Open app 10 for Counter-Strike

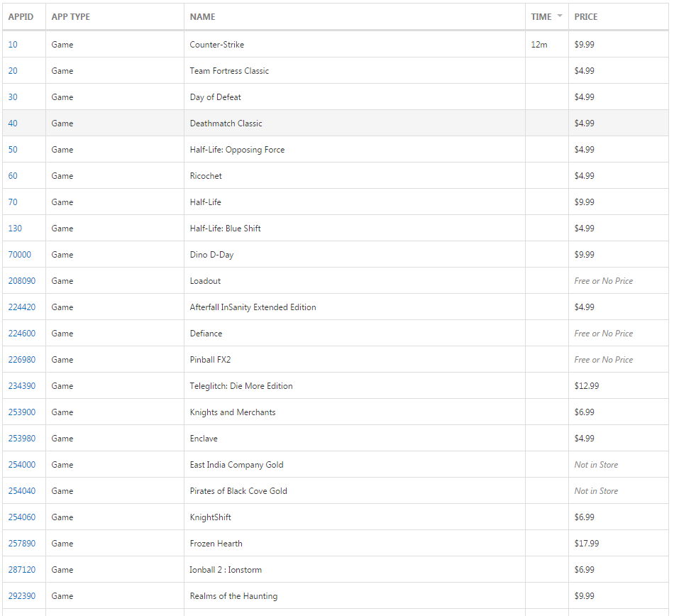(x=12, y=44)
